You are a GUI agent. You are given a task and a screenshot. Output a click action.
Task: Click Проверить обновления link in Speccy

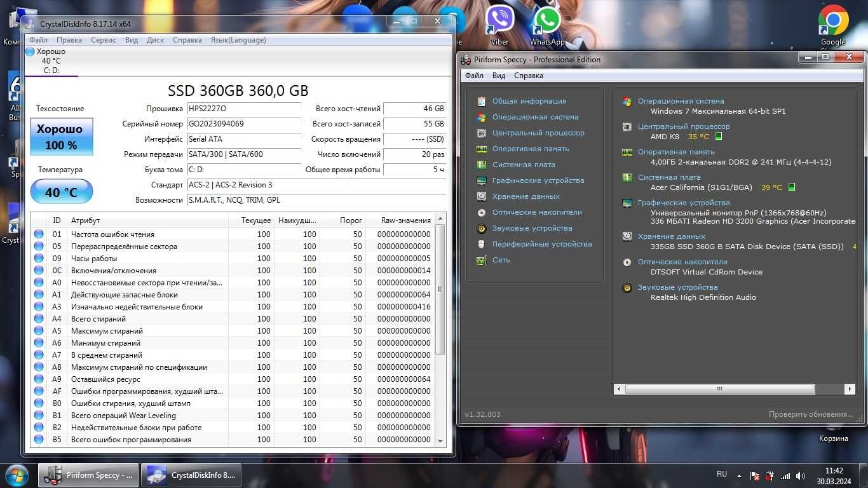click(x=811, y=414)
